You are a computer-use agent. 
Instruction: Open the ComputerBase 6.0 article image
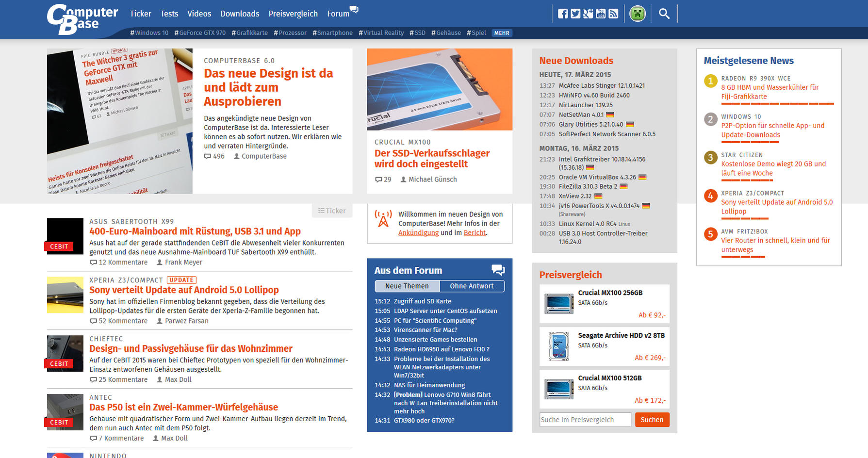click(120, 121)
